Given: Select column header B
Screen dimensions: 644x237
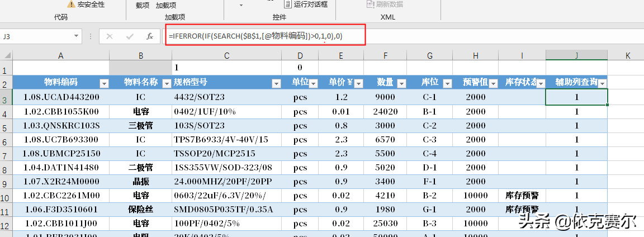Looking at the screenshot, I should [x=140, y=55].
